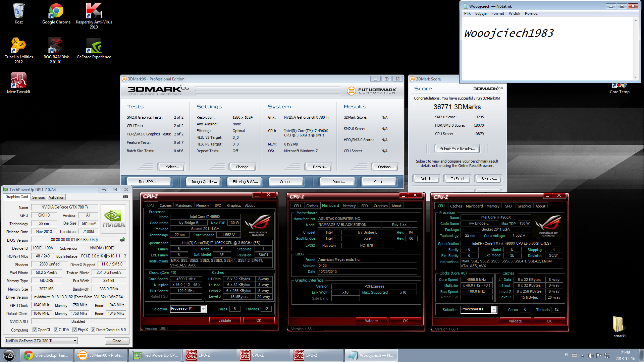This screenshot has width=644, height=362.
Task: Open Processor #1 dropdown in left CPU-Z
Action: point(188,309)
